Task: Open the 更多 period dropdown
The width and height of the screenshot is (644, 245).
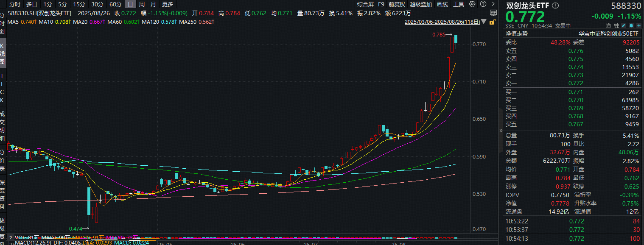Action: coord(167,4)
